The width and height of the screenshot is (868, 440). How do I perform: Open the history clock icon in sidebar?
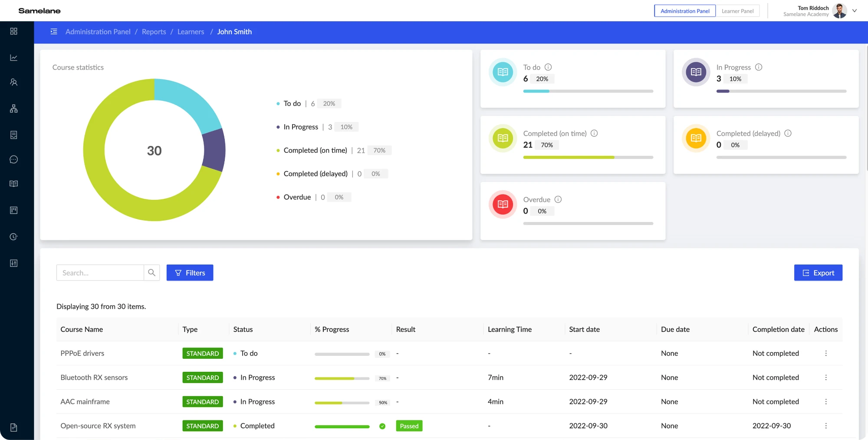click(x=13, y=237)
